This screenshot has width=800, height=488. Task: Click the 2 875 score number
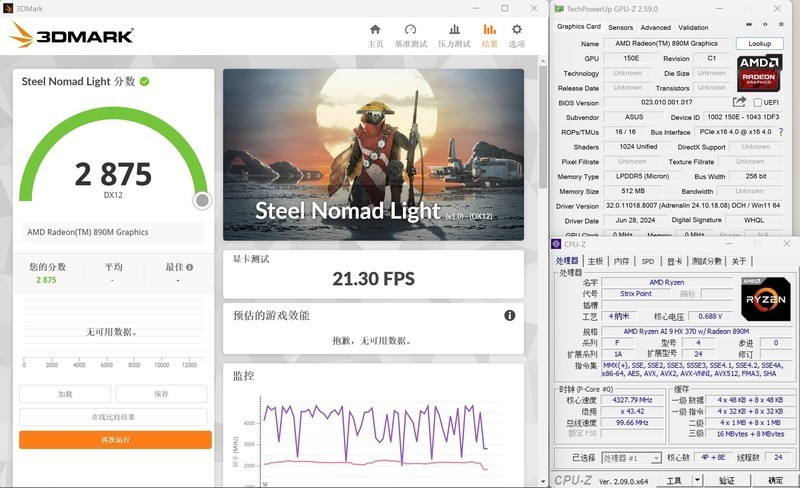(113, 174)
